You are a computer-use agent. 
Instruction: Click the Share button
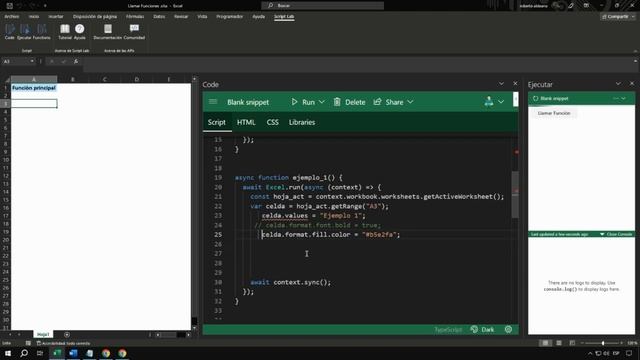coord(388,102)
